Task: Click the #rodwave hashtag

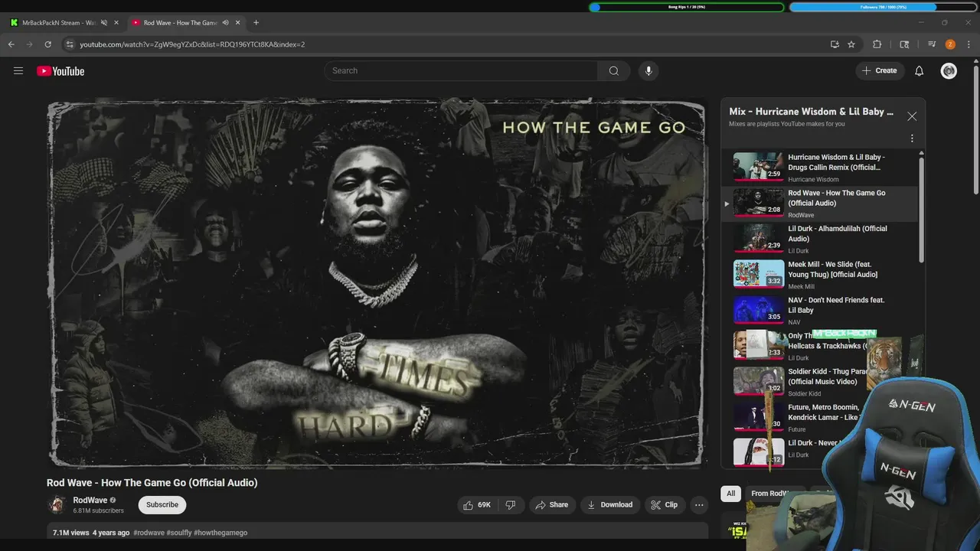Action: click(x=149, y=533)
